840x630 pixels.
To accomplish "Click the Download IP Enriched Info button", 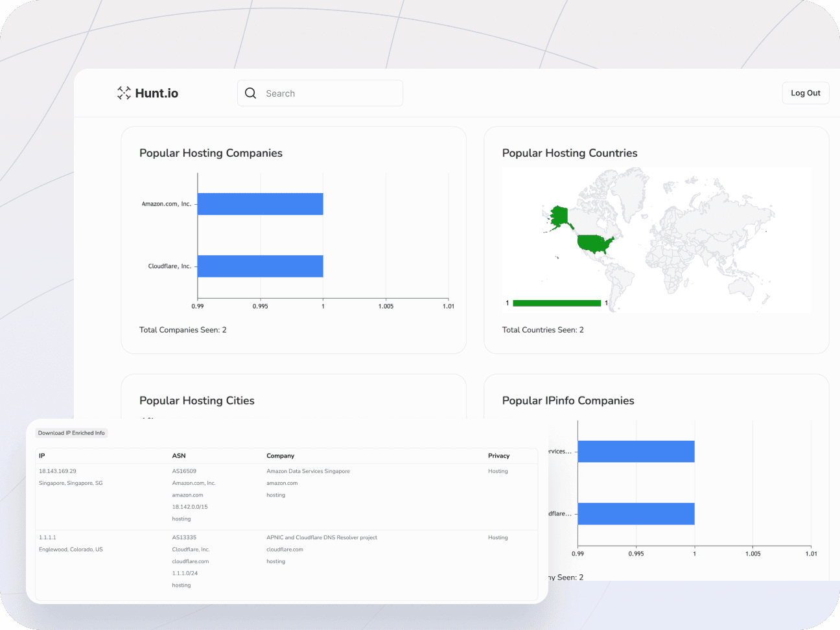I will 71,433.
